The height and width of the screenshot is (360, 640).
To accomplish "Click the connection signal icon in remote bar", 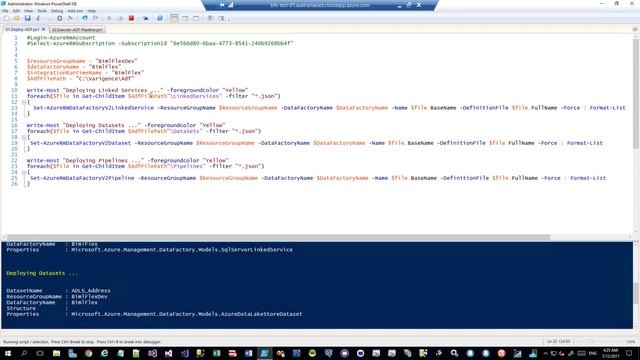I will [x=231, y=5].
